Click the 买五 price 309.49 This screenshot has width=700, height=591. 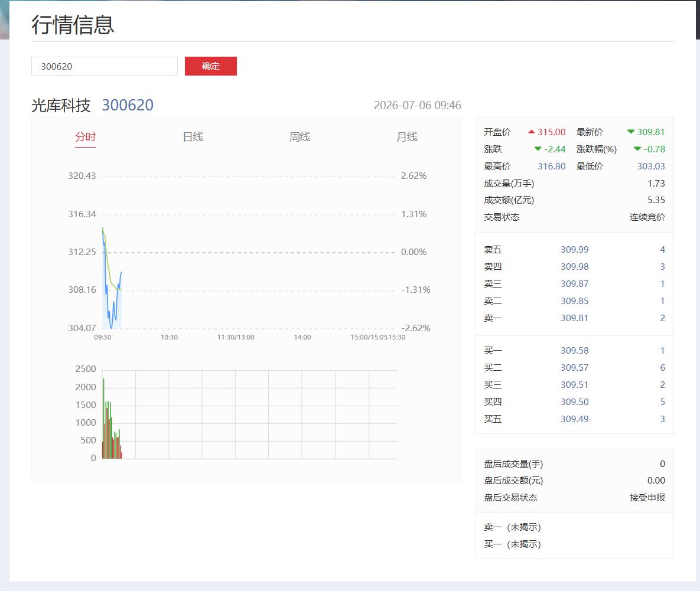pos(575,419)
